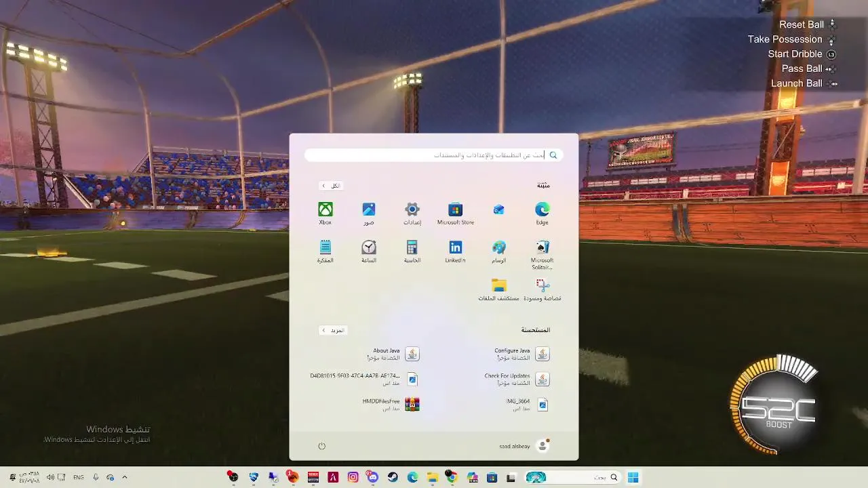Switch ENG input language indicator
Screen dimensions: 868x488
click(79, 477)
